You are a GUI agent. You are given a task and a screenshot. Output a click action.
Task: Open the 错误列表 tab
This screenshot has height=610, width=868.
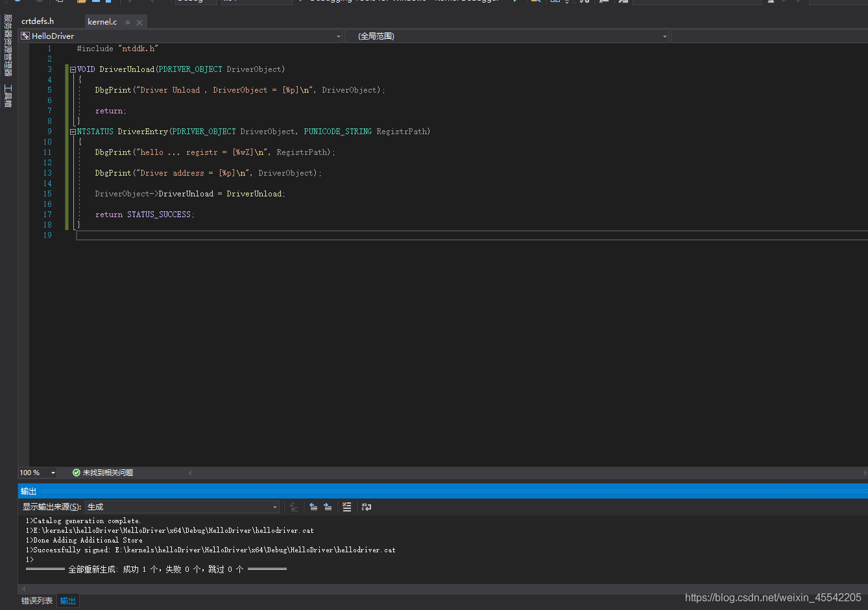tap(37, 601)
